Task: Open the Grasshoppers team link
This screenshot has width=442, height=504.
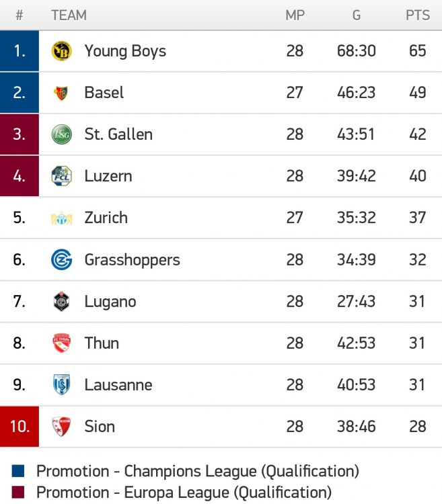Action: coord(133,260)
